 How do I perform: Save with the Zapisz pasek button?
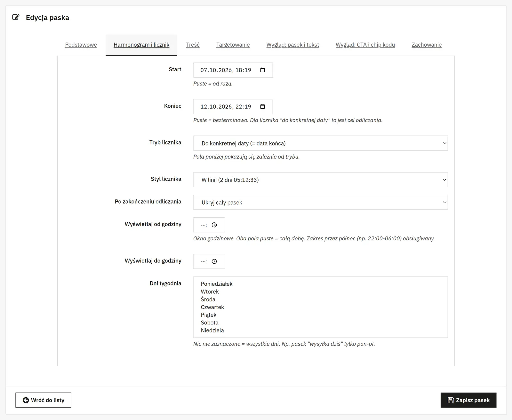[x=468, y=400]
